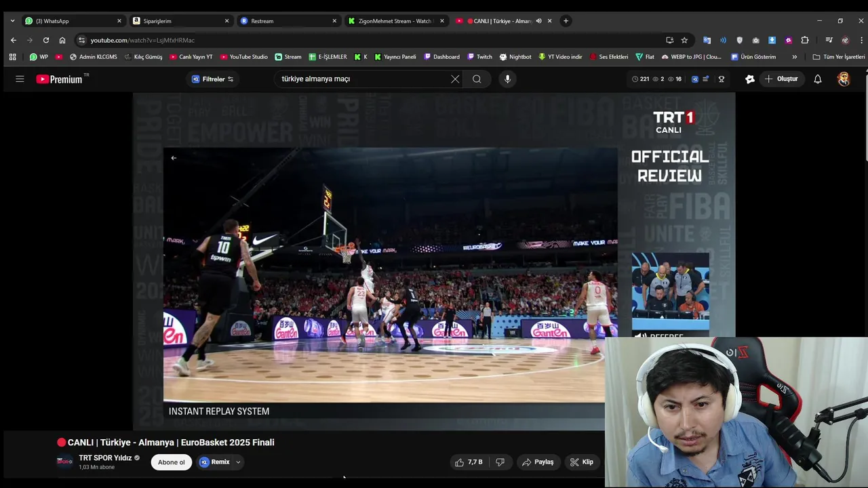Viewport: 868px width, 488px height.
Task: Open the WEBP to JPG bookmark
Action: pos(692,57)
